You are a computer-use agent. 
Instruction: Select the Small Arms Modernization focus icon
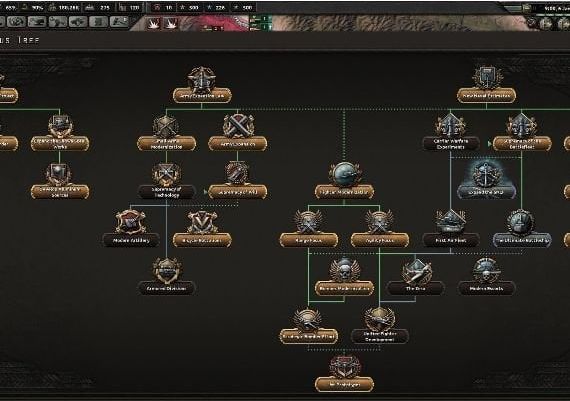pyautogui.click(x=166, y=126)
